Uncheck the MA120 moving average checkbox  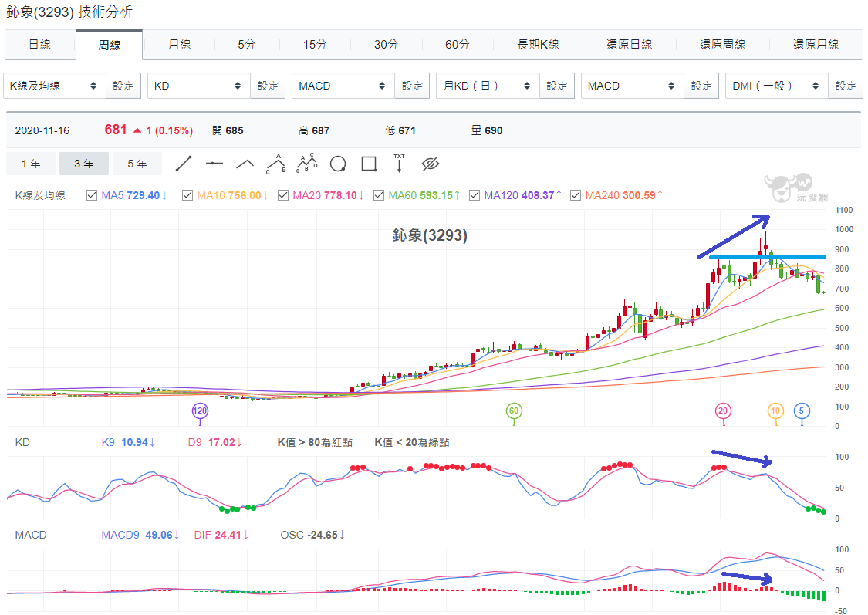[475, 195]
